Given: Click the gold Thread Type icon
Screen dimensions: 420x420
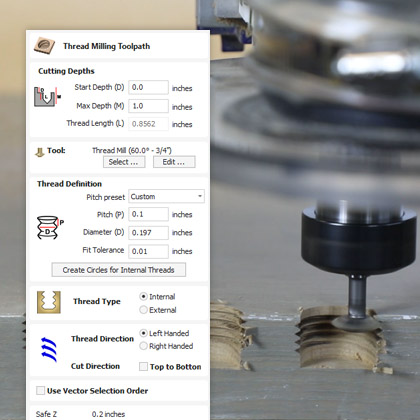Looking at the screenshot, I should coord(49,302).
